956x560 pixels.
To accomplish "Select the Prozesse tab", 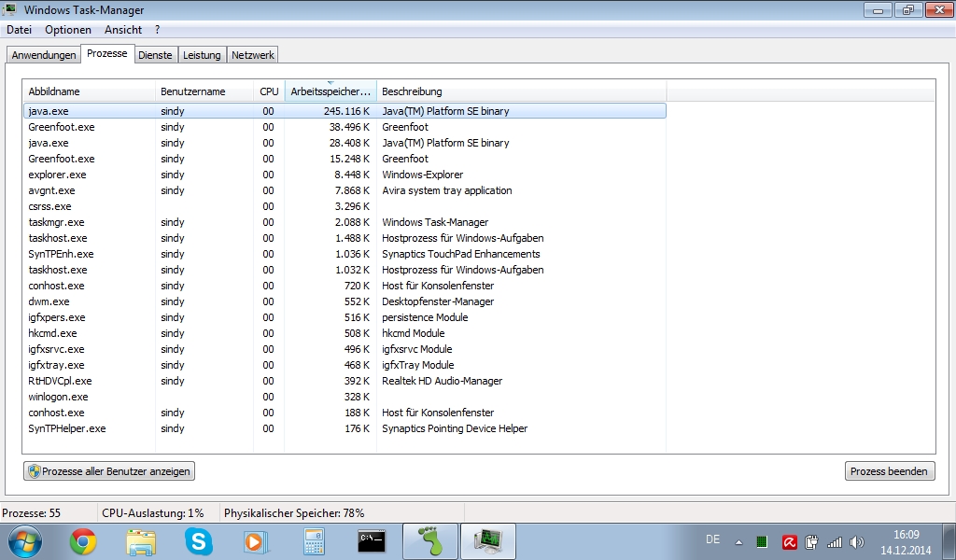I will tap(107, 53).
